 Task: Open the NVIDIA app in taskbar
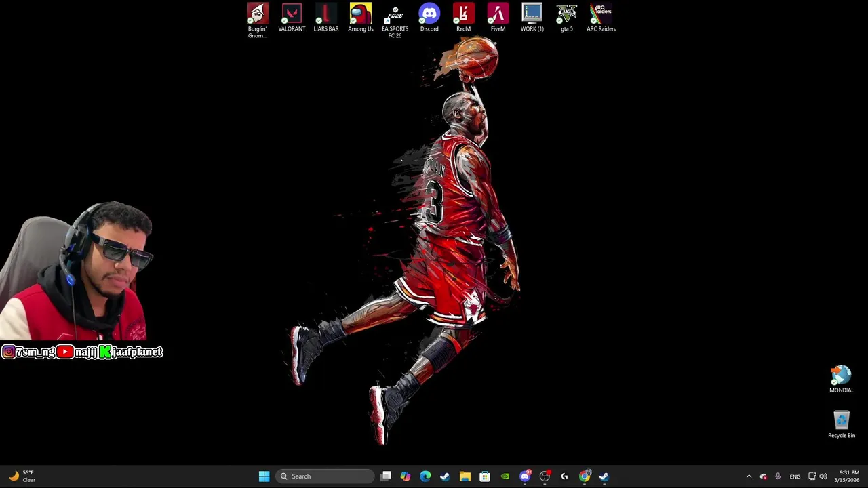[x=505, y=476]
